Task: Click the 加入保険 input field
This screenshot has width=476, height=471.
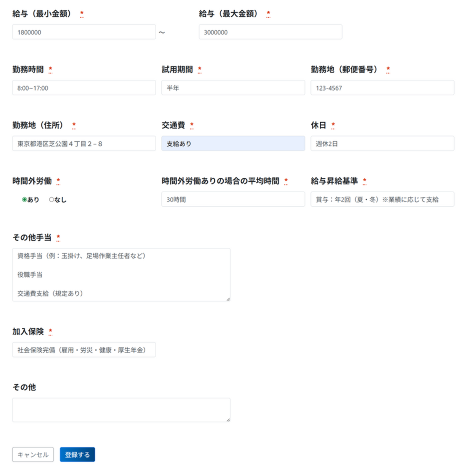Action: click(x=84, y=350)
